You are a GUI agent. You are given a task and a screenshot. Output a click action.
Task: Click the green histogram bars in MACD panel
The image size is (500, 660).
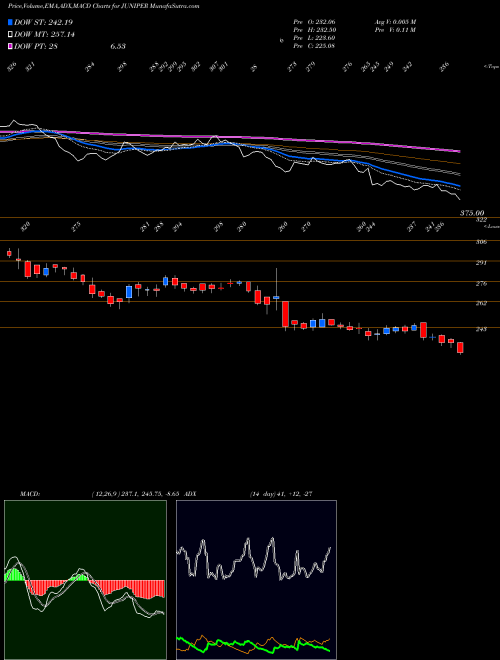tap(15, 575)
